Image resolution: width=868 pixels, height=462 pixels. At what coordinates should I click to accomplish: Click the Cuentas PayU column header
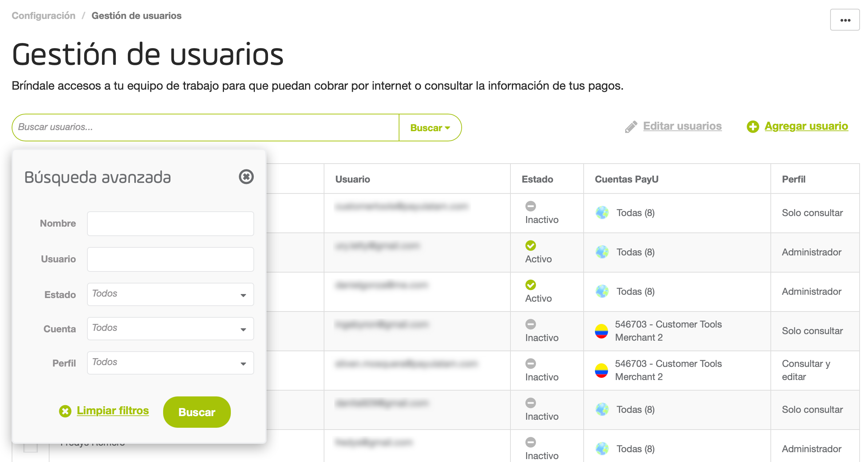627,179
